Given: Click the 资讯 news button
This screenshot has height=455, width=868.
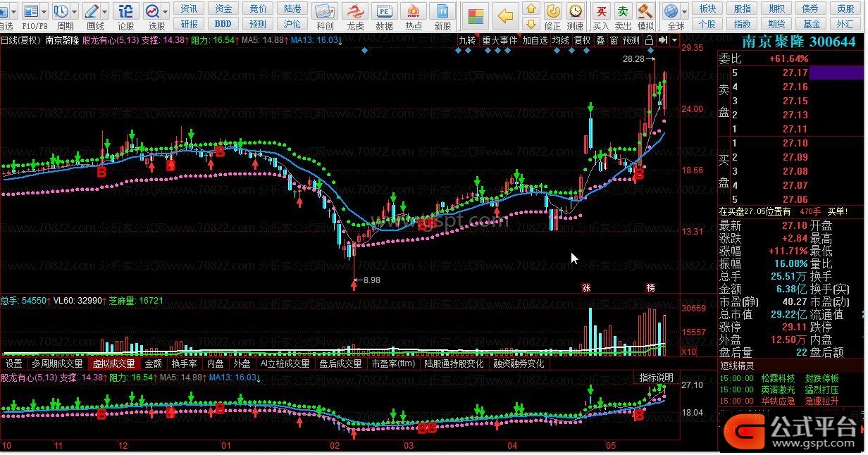Looking at the screenshot, I should coord(189,8).
